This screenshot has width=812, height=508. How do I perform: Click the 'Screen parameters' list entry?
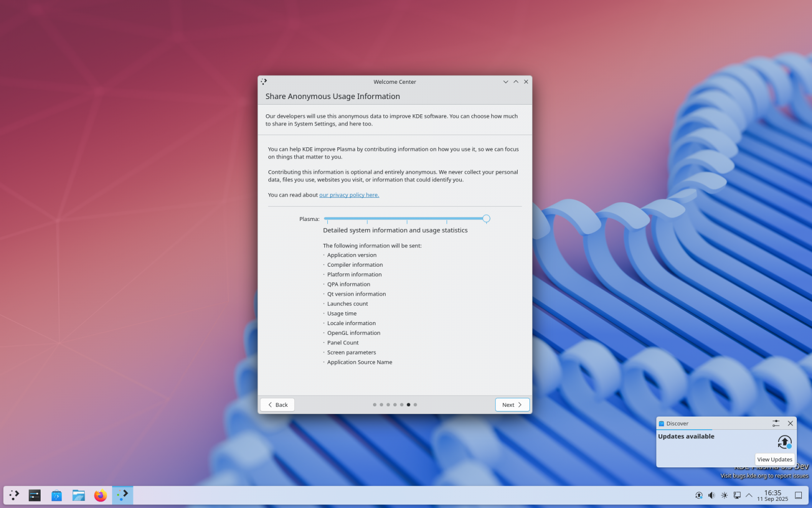pyautogui.click(x=352, y=353)
